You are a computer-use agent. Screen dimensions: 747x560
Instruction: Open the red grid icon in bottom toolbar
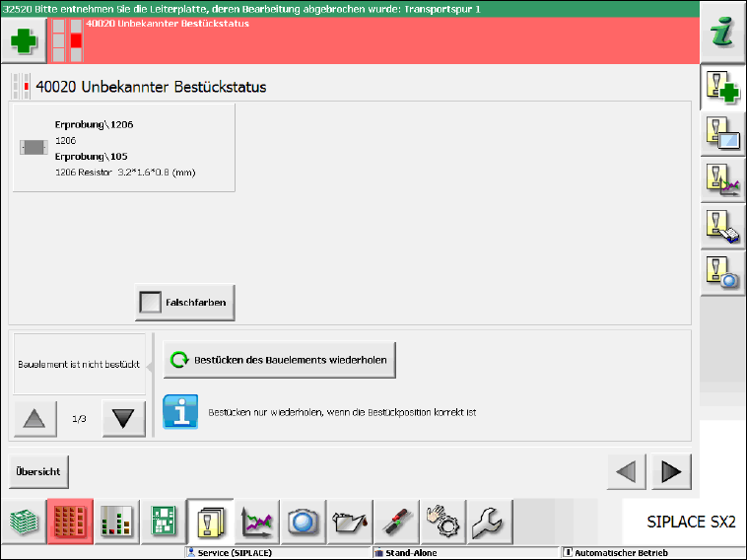click(70, 522)
